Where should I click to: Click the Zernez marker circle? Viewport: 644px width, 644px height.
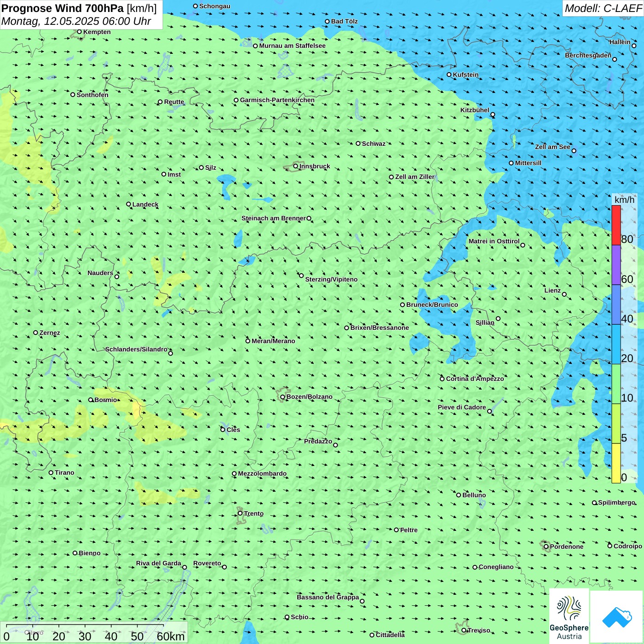coord(35,333)
